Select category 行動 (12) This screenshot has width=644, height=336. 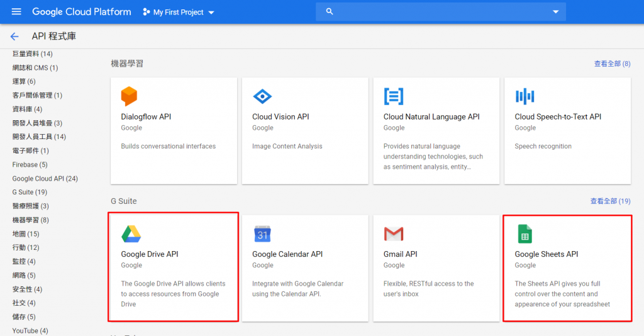pos(25,248)
